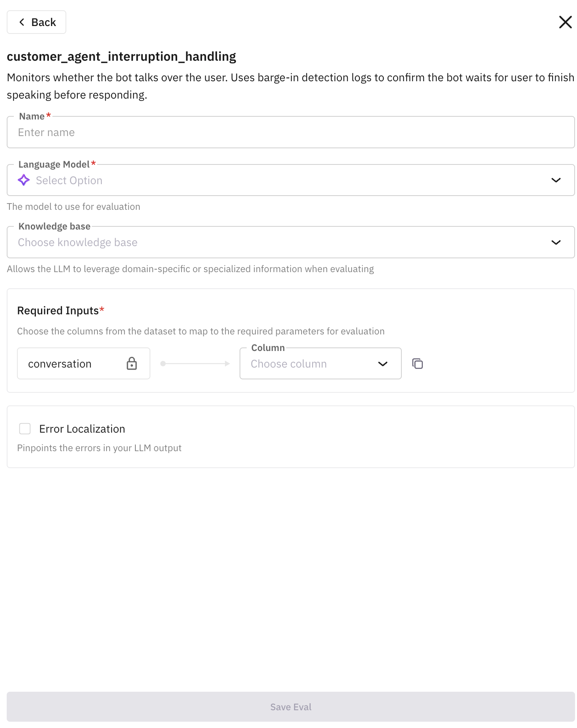Click Back to return to previous screen
Image resolution: width=577 pixels, height=728 pixels.
pyautogui.click(x=36, y=22)
